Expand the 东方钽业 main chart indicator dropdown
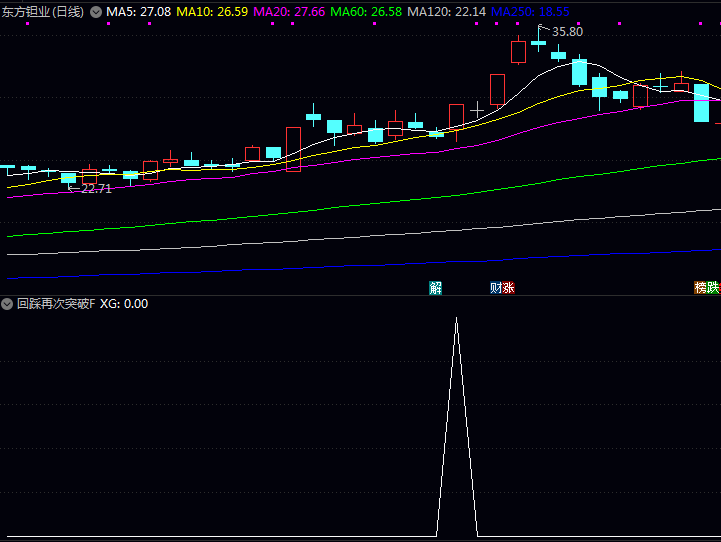721x542 pixels. (96, 12)
